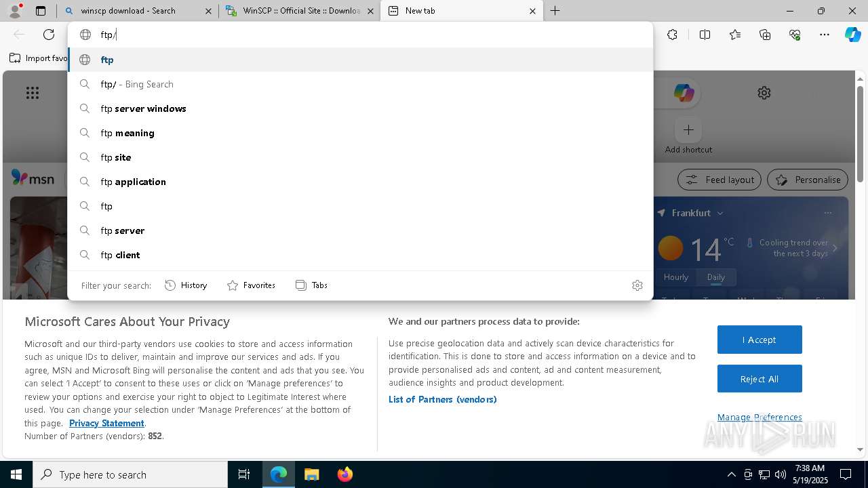Open the Privacy Statement link

click(106, 423)
